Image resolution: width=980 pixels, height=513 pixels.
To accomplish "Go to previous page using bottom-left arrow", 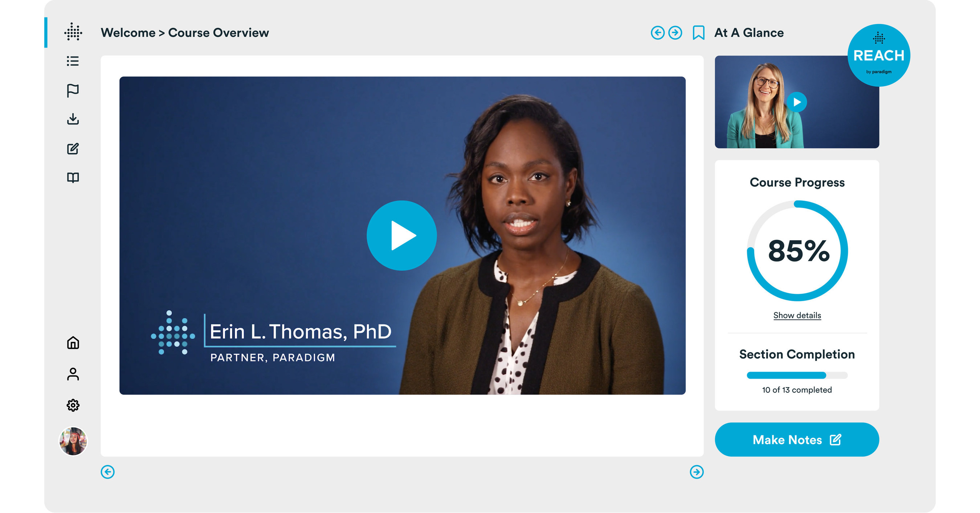I will 108,472.
